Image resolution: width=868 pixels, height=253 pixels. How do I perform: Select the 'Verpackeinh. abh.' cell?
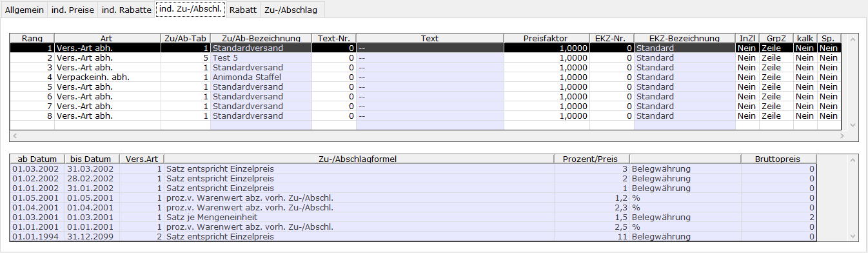click(x=107, y=77)
